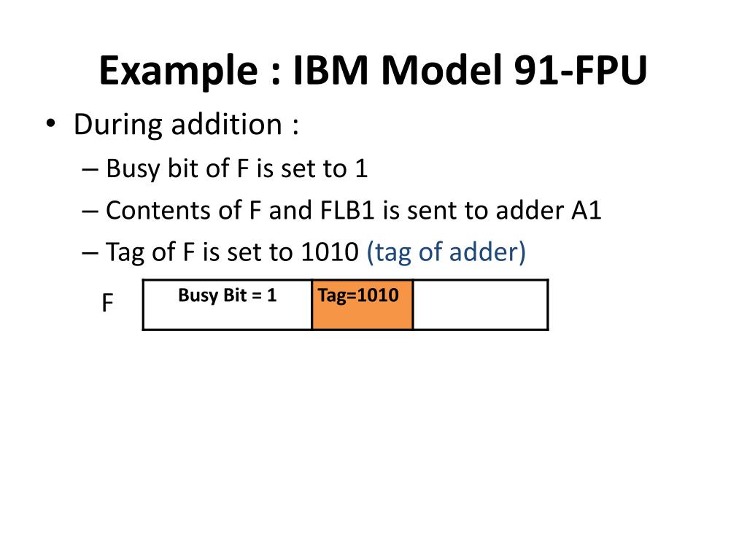Click the "F" label left of the table

pos(107,303)
